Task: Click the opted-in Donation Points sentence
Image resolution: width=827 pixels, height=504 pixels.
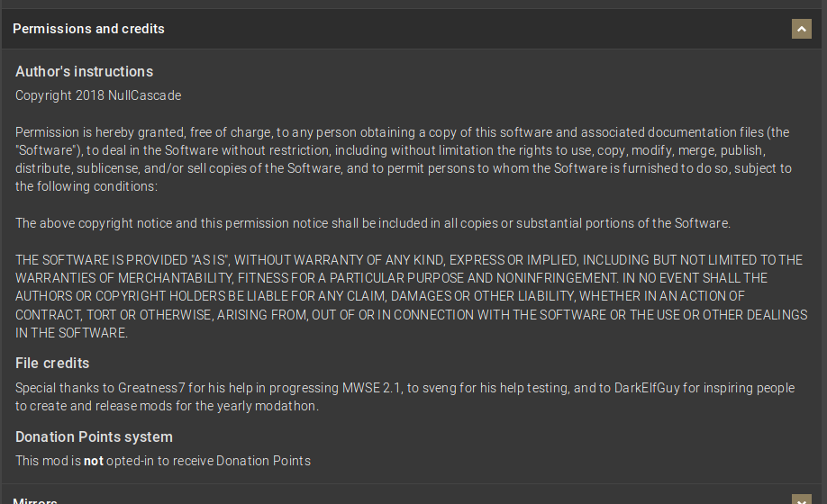Action: pyautogui.click(x=163, y=461)
